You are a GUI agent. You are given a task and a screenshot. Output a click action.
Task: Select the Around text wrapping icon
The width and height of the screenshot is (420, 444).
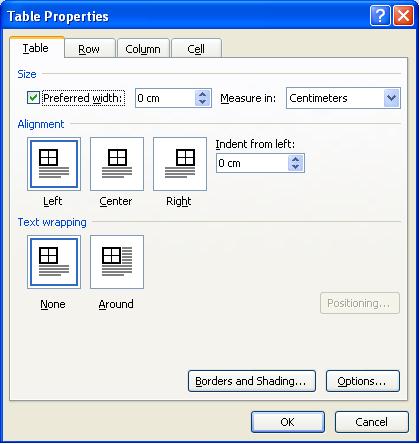coord(117,262)
